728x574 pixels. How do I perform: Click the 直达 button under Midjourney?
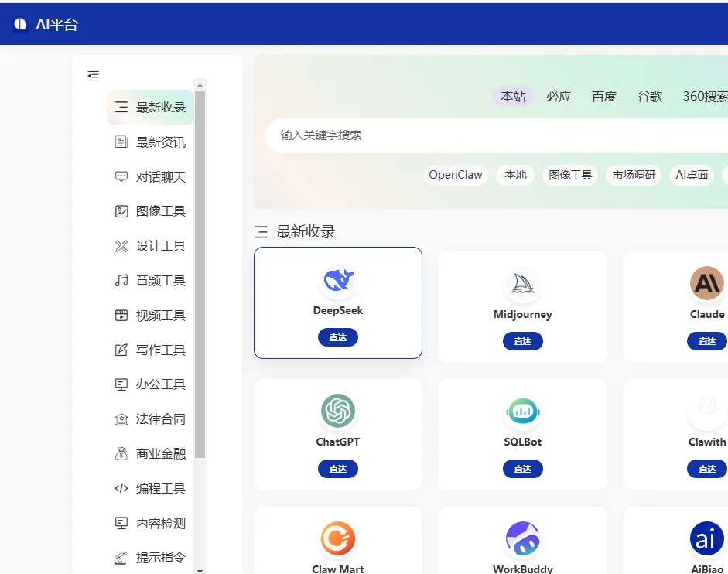pos(523,341)
